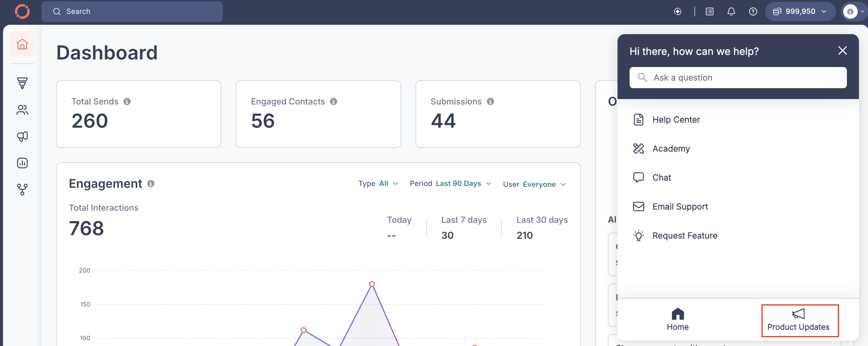Screen dimensions: 868x346
Task: Click the 150 axis label on chart
Action: 85,304
